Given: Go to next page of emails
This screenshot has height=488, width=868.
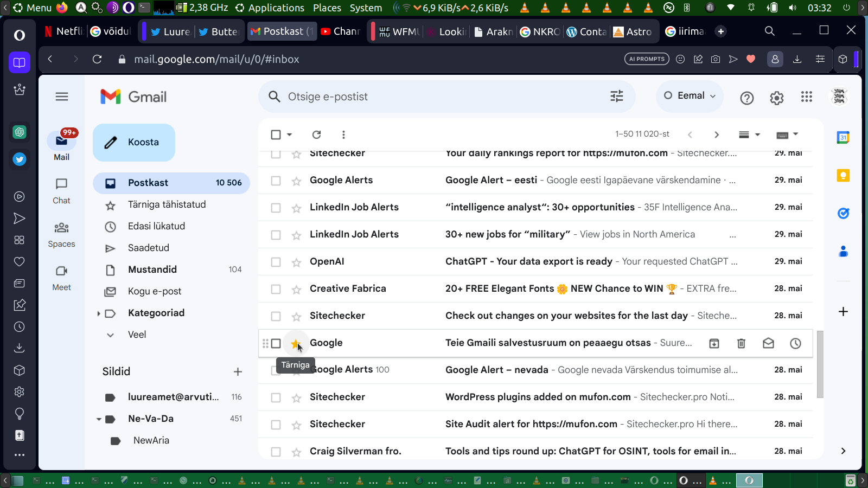Looking at the screenshot, I should click(x=717, y=134).
